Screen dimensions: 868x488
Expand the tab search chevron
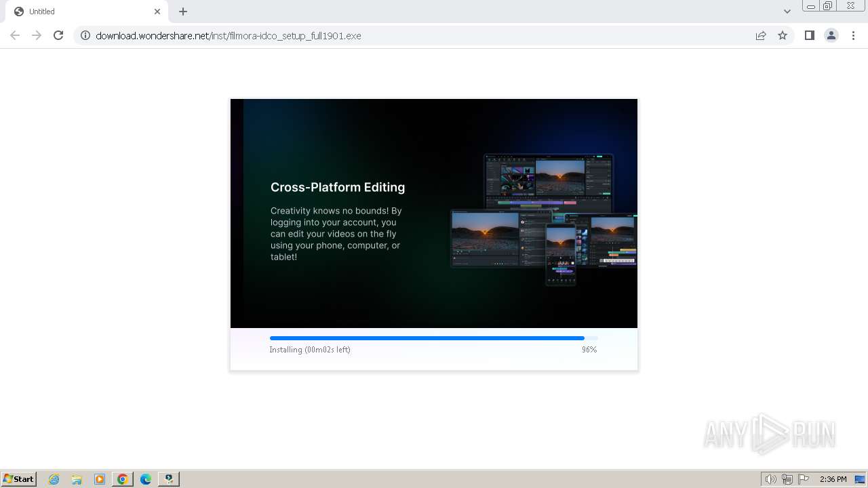pyautogui.click(x=787, y=12)
